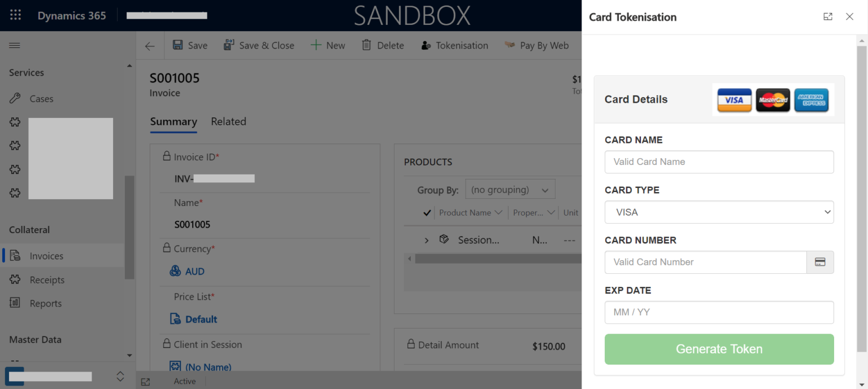Viewport: 868px width, 389px height.
Task: Delete the invoice using trash icon
Action: (383, 46)
